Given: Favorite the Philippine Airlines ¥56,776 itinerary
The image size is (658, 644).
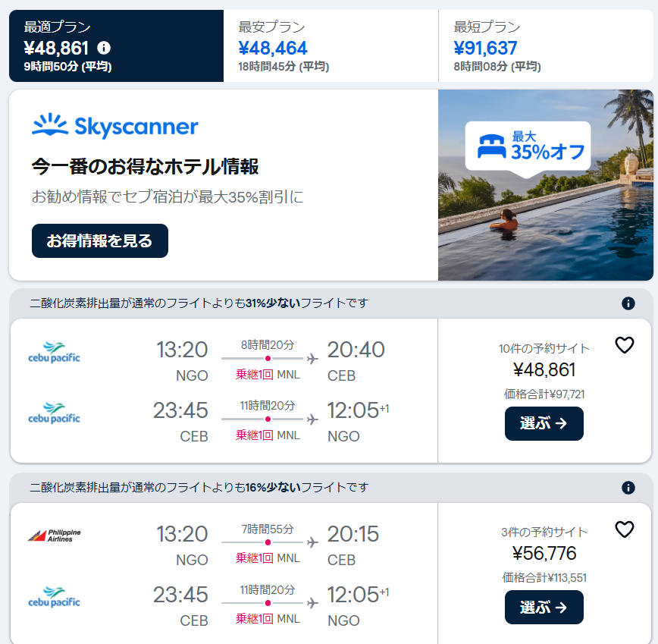Looking at the screenshot, I should point(624,529).
